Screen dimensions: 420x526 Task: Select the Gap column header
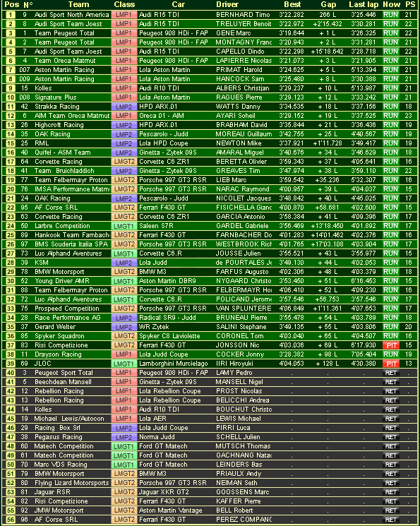(x=328, y=4)
